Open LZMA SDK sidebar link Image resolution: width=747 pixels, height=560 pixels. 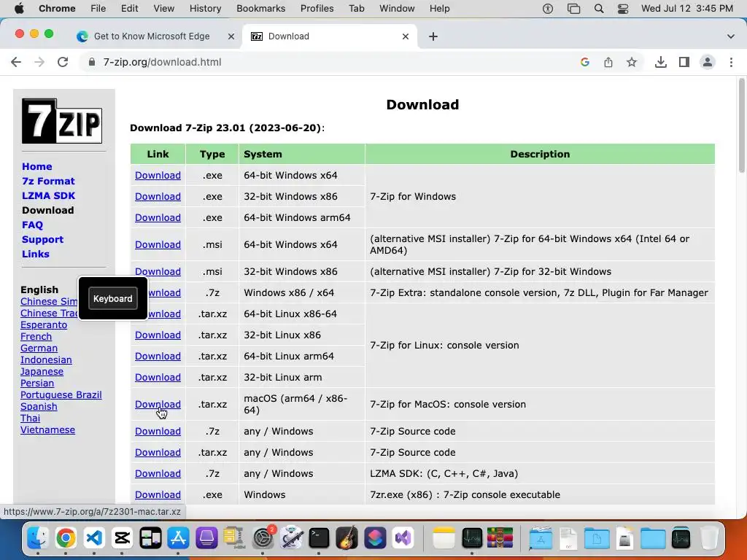point(48,195)
